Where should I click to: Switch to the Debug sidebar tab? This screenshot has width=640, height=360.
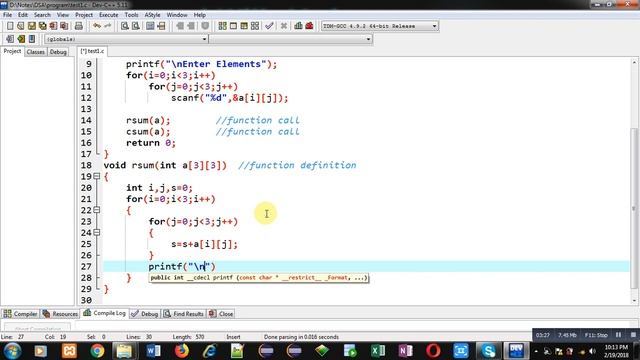(58, 52)
